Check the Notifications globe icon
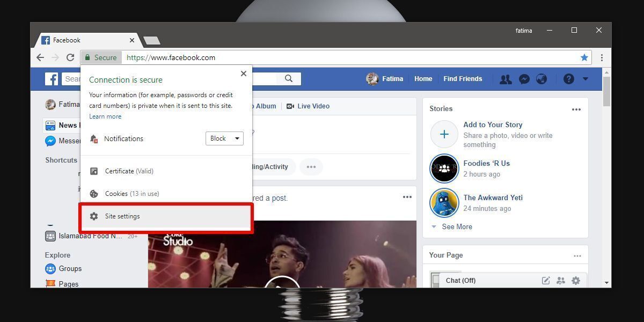 (541, 79)
